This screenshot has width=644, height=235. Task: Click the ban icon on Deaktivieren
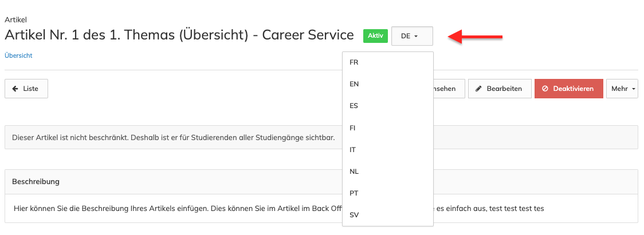coord(545,89)
